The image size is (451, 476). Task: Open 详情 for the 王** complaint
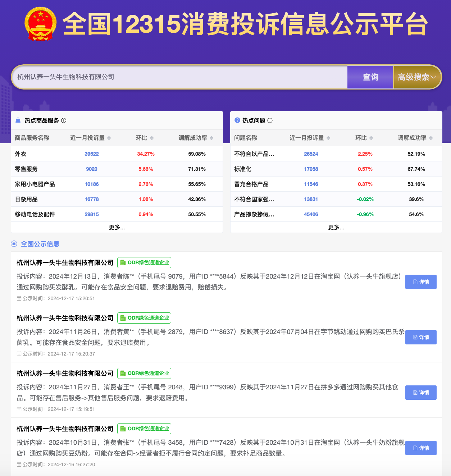[421, 393]
